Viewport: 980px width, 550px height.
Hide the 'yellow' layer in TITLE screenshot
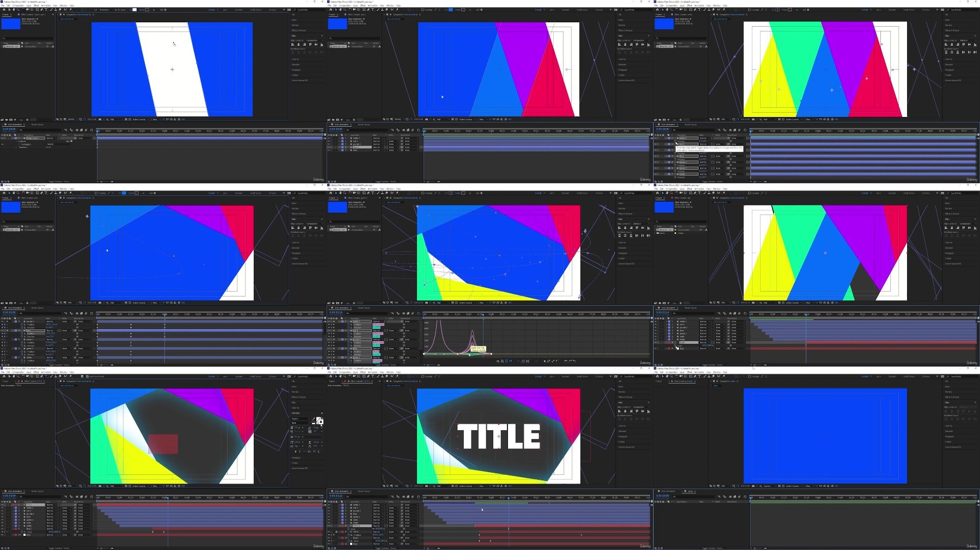pos(329,520)
